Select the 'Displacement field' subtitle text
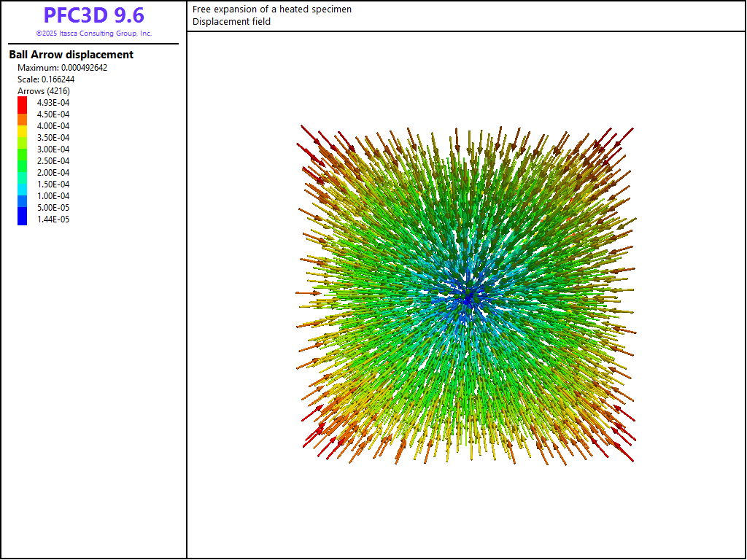 (x=231, y=22)
